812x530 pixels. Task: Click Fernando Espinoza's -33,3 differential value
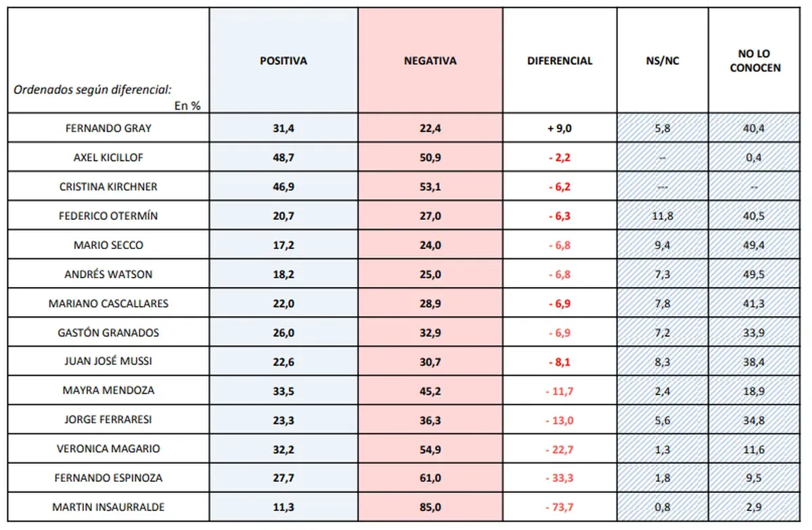coord(560,478)
